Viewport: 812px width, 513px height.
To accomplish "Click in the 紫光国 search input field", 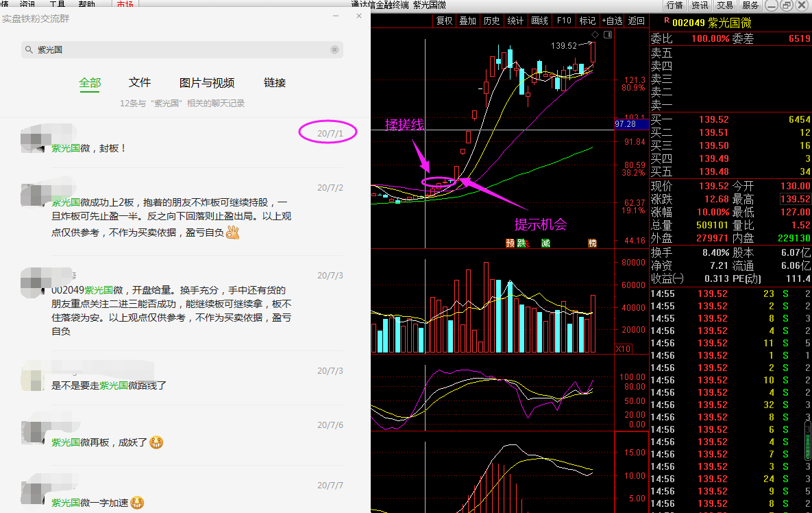I will pyautogui.click(x=178, y=50).
